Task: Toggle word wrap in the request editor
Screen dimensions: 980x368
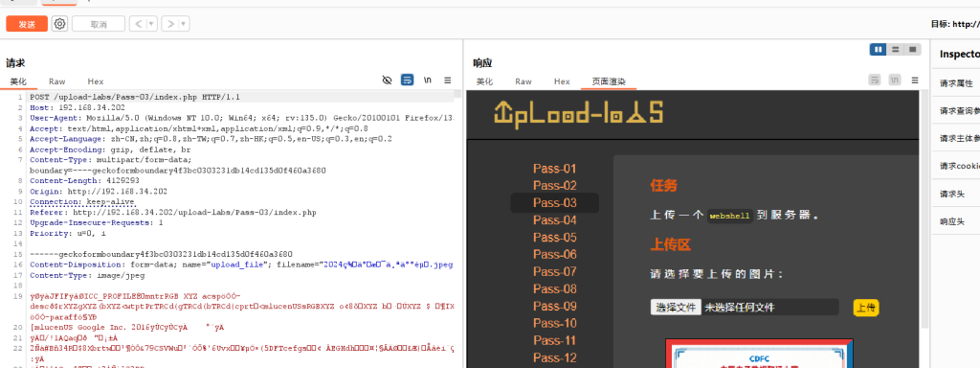Action: pos(407,80)
